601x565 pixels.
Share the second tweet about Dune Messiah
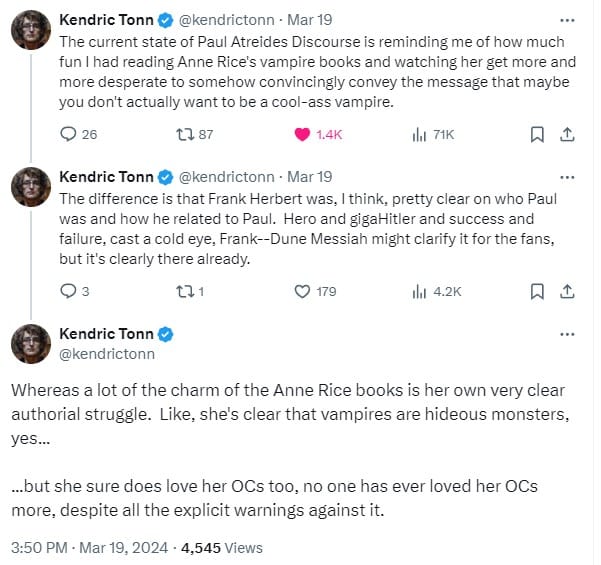click(x=567, y=292)
